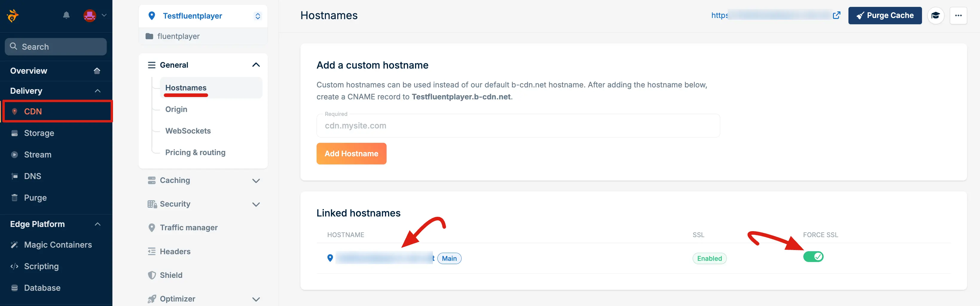Click the Magic Containers wand icon

point(14,245)
